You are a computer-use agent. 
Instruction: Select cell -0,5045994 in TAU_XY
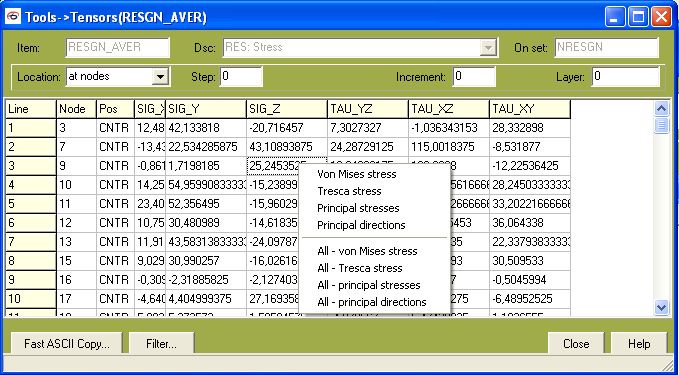tap(530, 280)
